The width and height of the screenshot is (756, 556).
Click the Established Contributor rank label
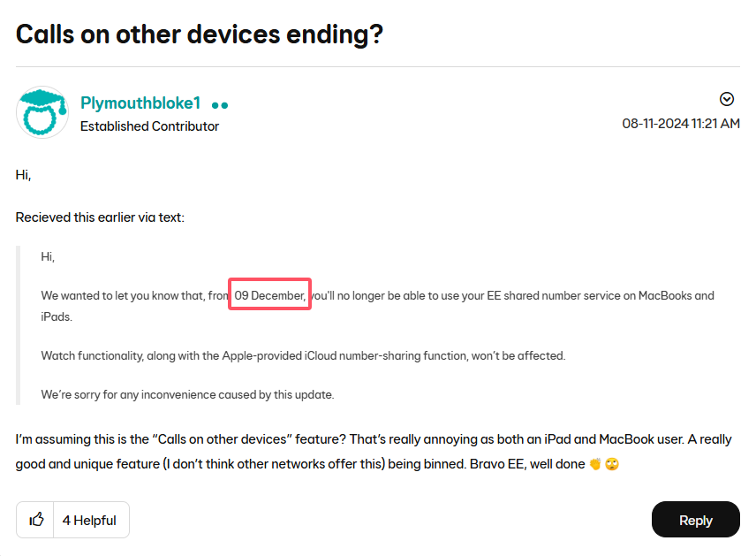click(149, 126)
